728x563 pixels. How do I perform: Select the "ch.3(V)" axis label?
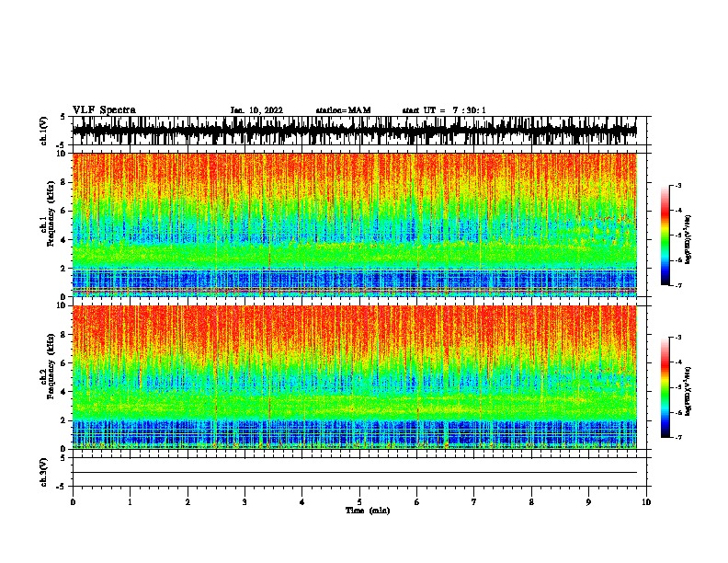pyautogui.click(x=44, y=472)
